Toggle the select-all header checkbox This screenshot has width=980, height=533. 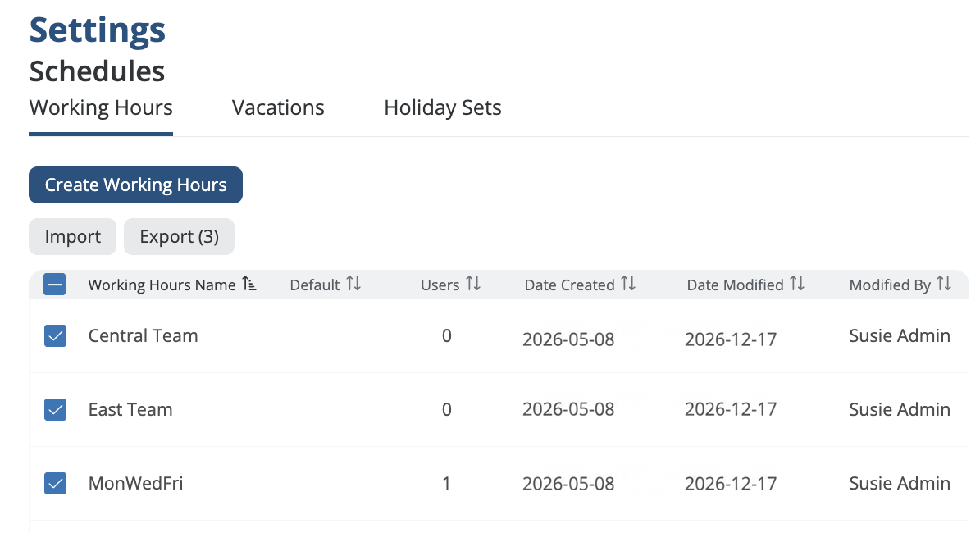pyautogui.click(x=55, y=285)
